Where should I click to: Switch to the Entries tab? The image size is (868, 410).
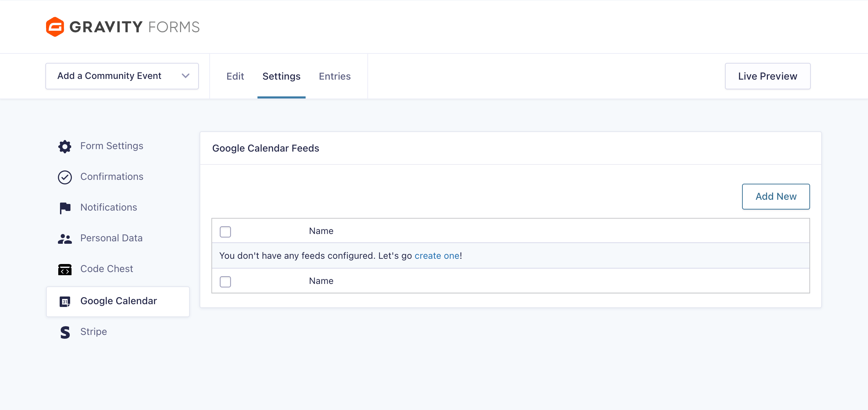coord(335,76)
